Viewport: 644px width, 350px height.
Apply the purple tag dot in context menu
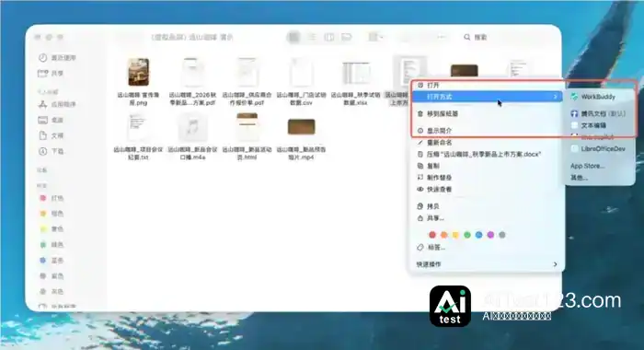click(490, 235)
